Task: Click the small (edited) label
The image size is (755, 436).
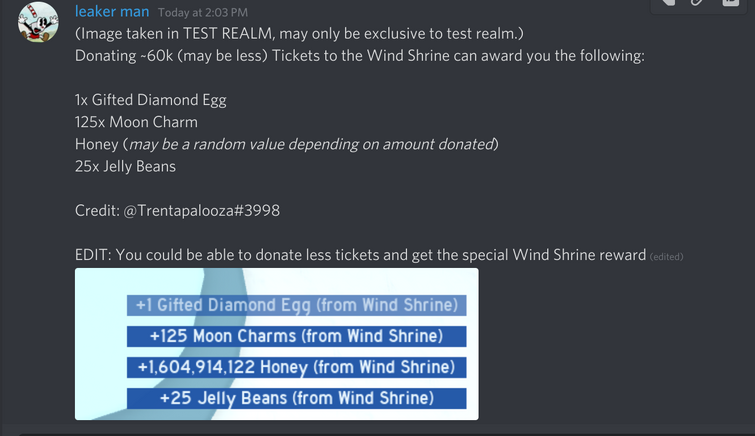Action: 666,257
